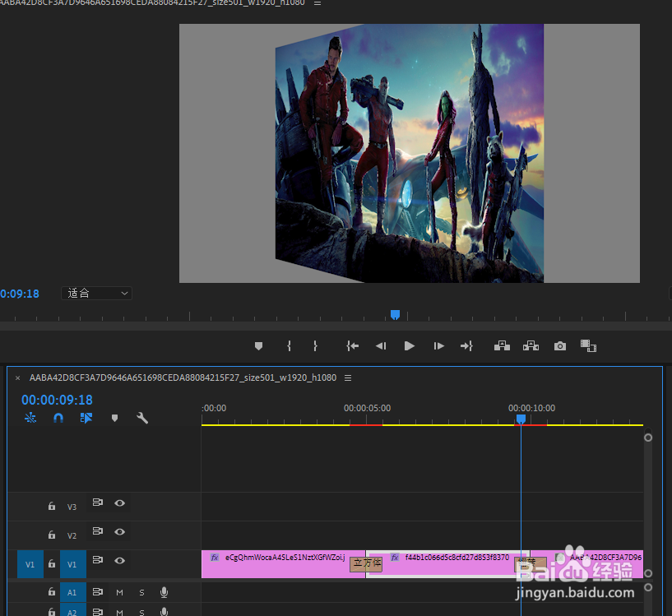Hide track V1 output
The image size is (672, 616).
point(119,560)
